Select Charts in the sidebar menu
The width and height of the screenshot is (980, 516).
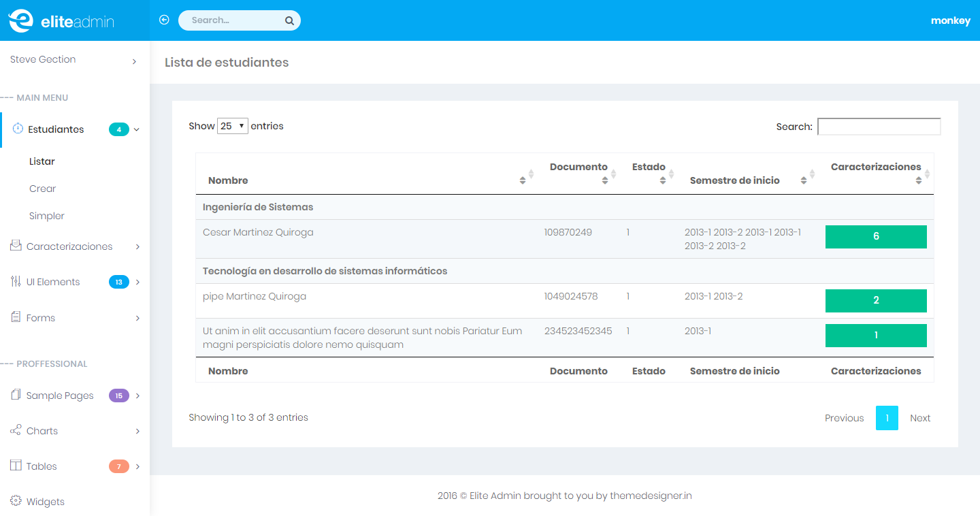[x=42, y=431]
